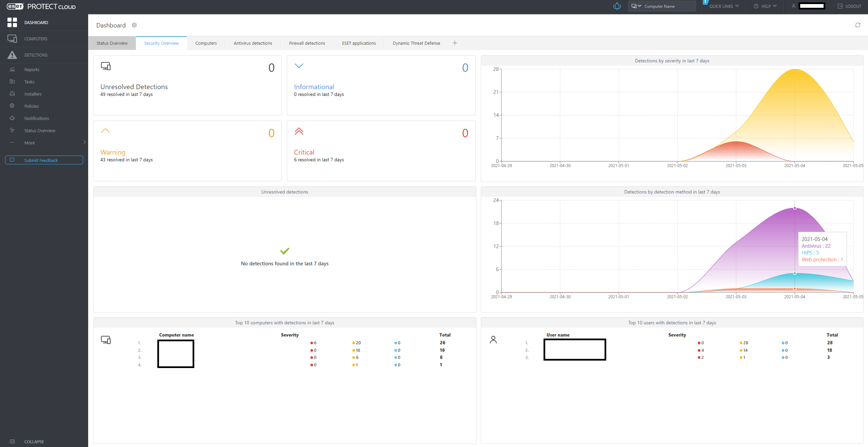Switch to Antivirus detections tab
The width and height of the screenshot is (868, 447).
[x=253, y=43]
